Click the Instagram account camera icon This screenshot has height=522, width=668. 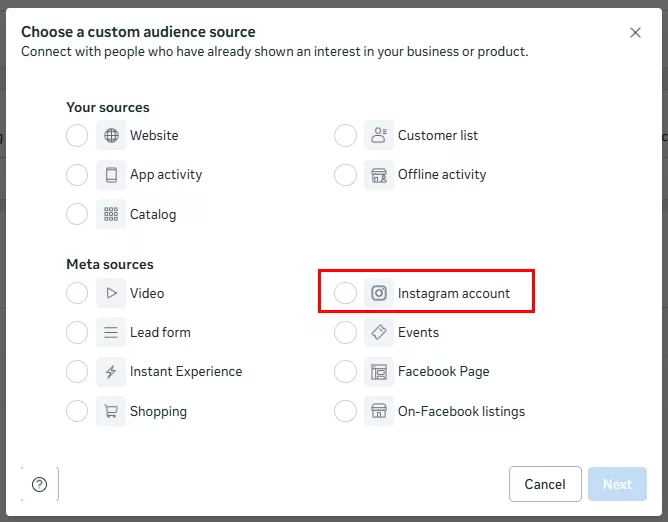[379, 294]
